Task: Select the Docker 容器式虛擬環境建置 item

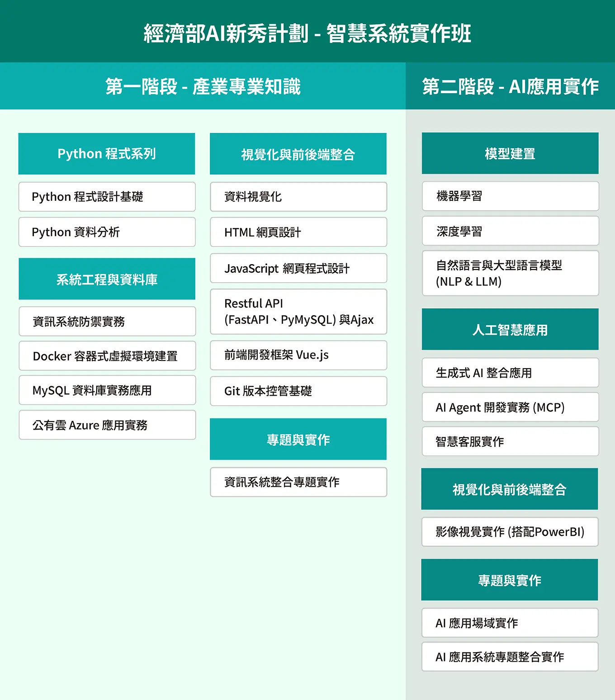Action: click(x=107, y=356)
